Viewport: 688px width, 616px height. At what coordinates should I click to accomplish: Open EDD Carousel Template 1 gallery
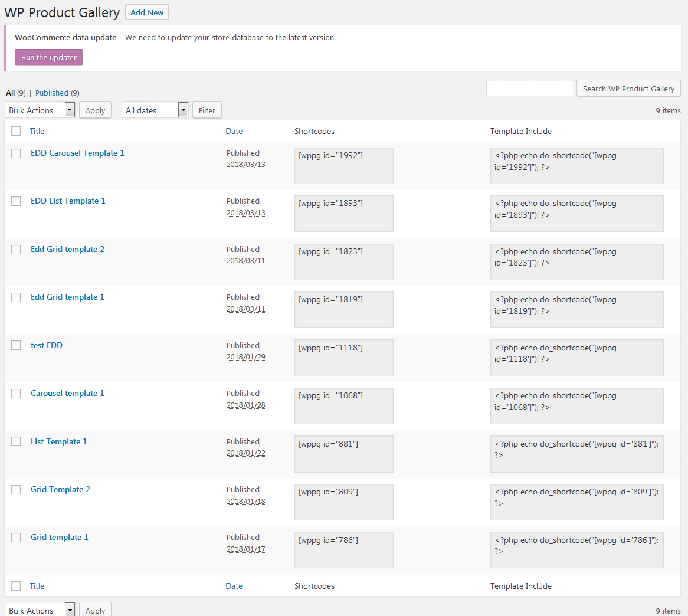(x=77, y=153)
